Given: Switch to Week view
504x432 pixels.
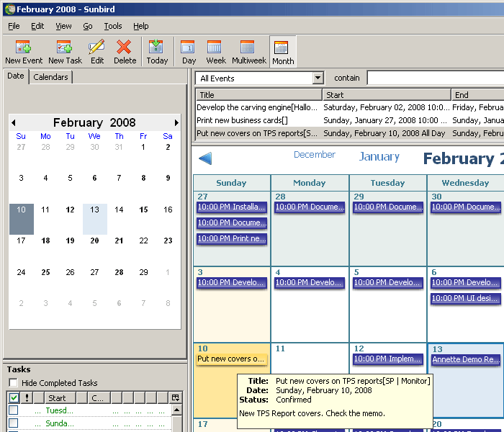Looking at the screenshot, I should click(x=215, y=48).
